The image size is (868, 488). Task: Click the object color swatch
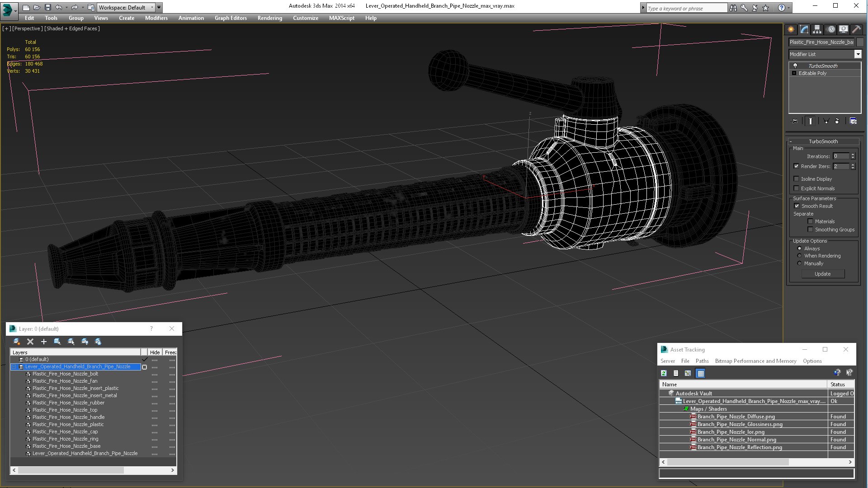point(860,42)
